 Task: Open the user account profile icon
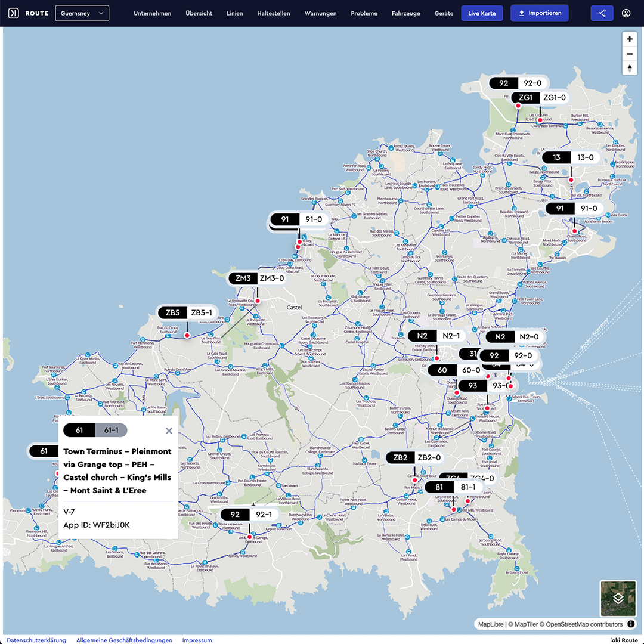(x=626, y=13)
